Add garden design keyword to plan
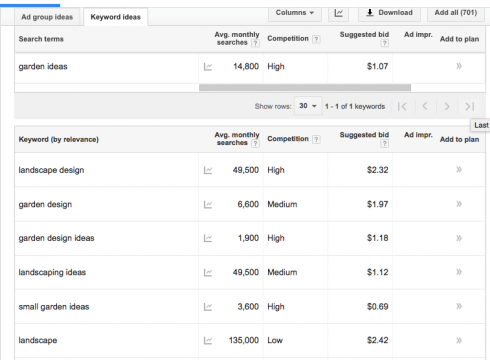 pos(459,204)
